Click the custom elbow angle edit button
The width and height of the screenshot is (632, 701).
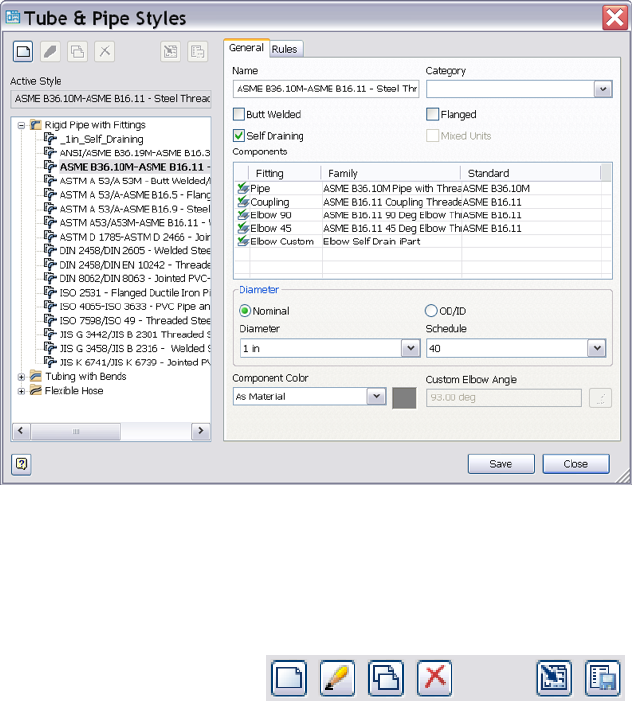pyautogui.click(x=600, y=398)
